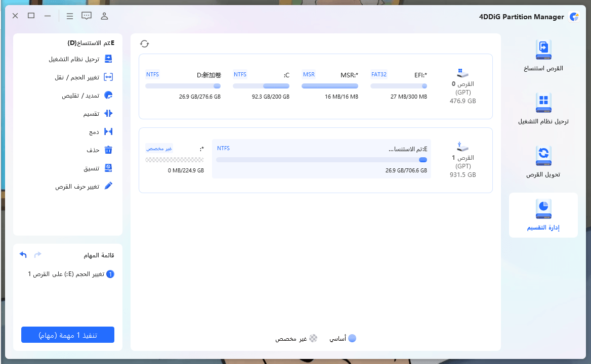The width and height of the screenshot is (591, 364).
Task: Open the hamburger menu in the title bar
Action: [x=70, y=16]
